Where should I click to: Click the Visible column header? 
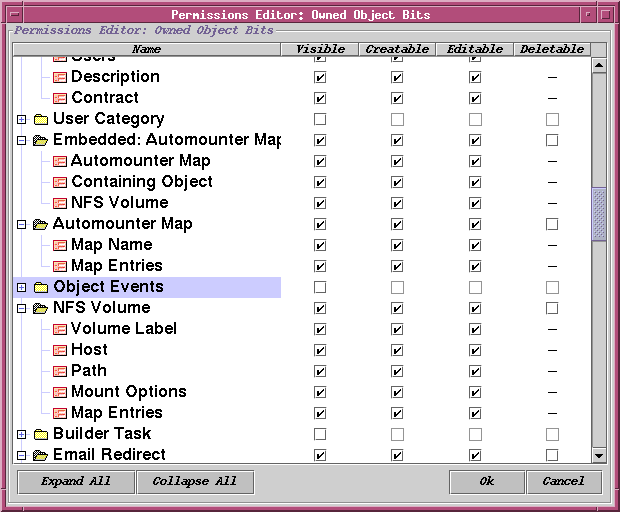point(320,49)
